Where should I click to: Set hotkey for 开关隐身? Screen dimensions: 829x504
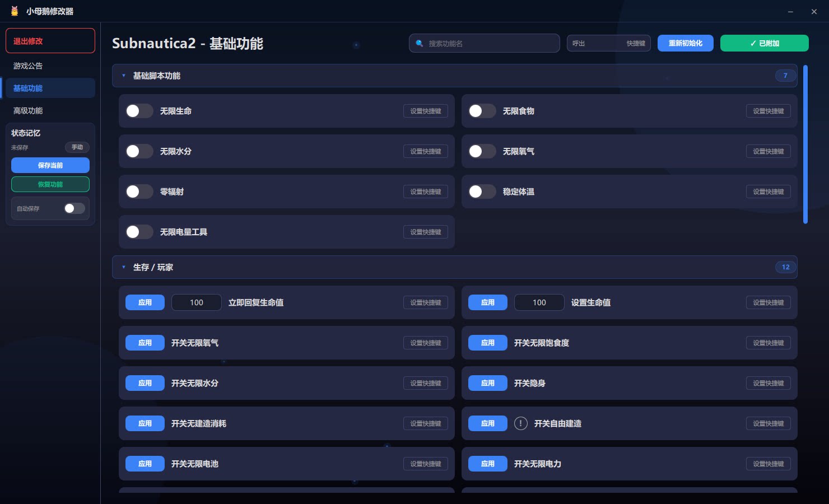pos(769,383)
